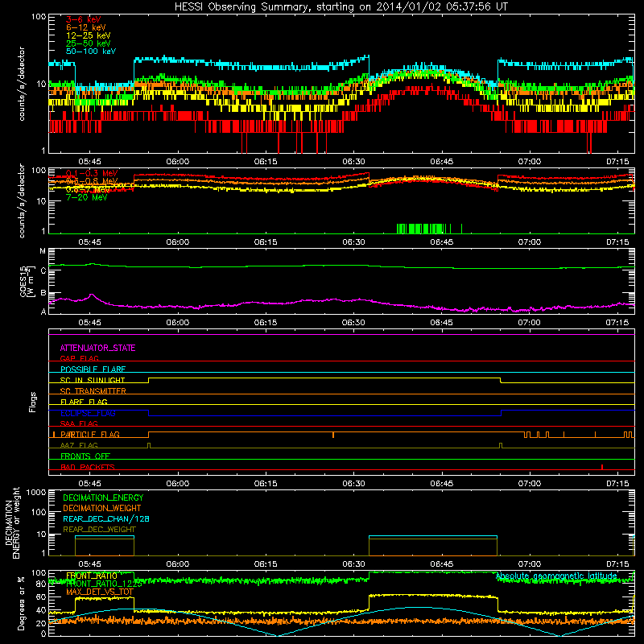
Task: Click the SC_IN_SUNLIGHT flag label
Action: coord(93,380)
